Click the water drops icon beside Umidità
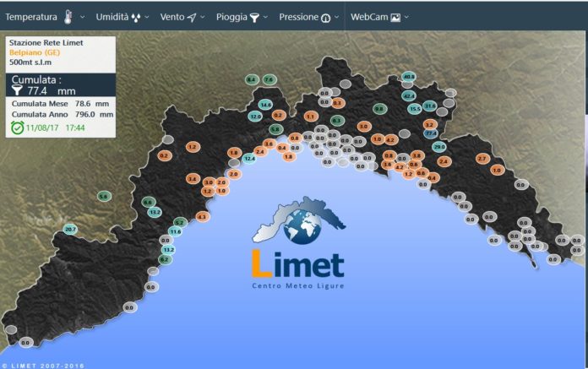The height and width of the screenshot is (369, 588). (x=136, y=18)
